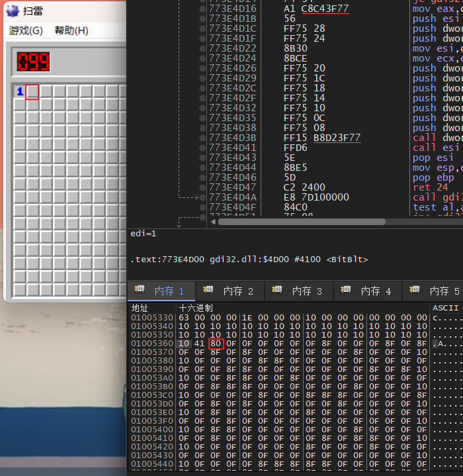Image resolution: width=463 pixels, height=476 pixels.
Task: Click the Minesweeper app icon in title bar
Action: pos(13,11)
